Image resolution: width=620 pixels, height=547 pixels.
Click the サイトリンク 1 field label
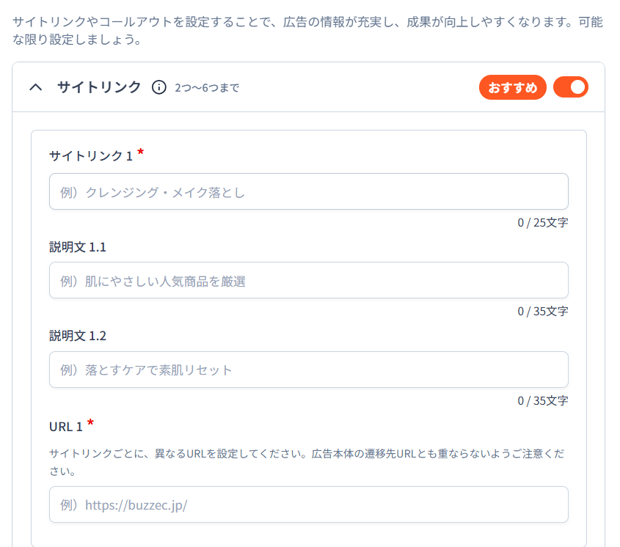point(90,156)
